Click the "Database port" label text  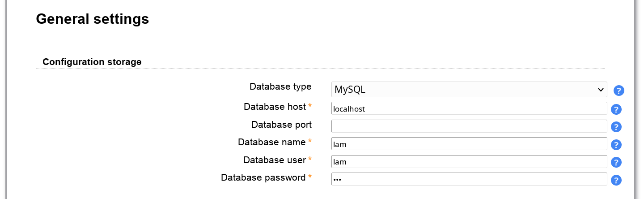(x=281, y=124)
